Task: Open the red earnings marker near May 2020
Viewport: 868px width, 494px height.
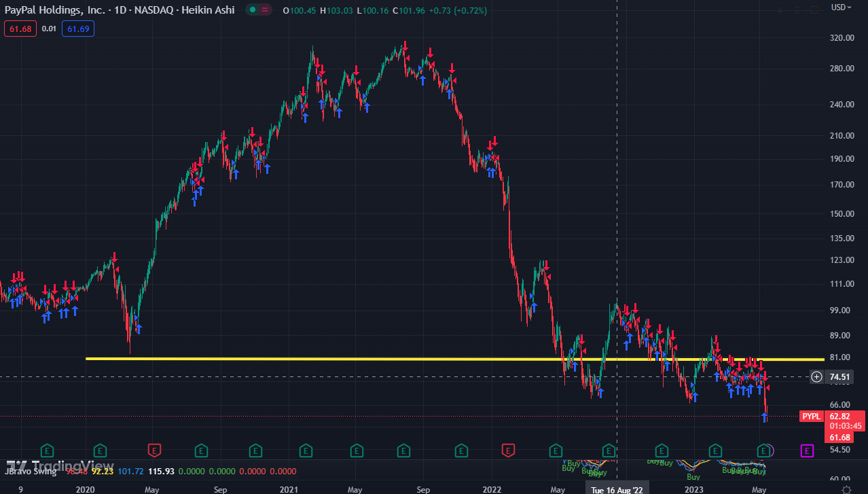Action: pyautogui.click(x=154, y=450)
